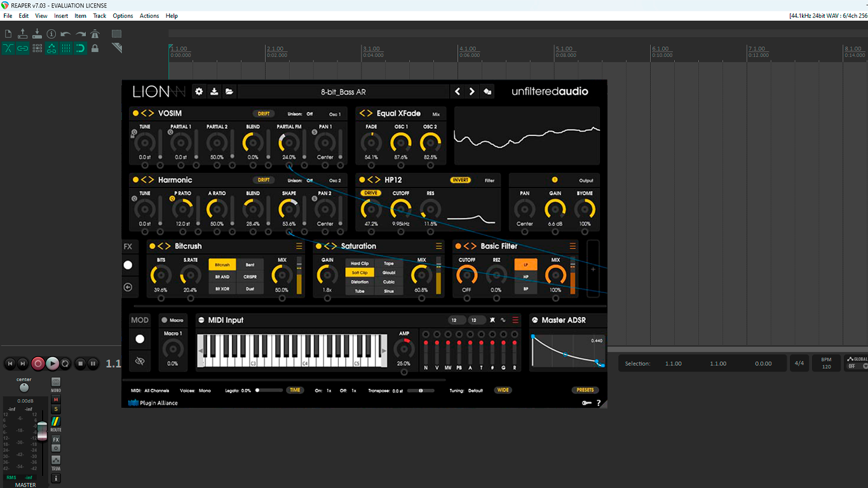Click the Lion help question mark
This screenshot has width=868, height=488.
[x=599, y=403]
